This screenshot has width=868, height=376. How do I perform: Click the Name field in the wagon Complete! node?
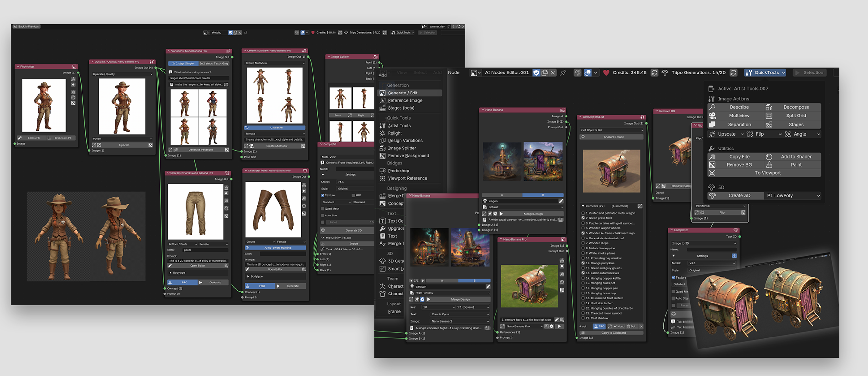click(711, 250)
